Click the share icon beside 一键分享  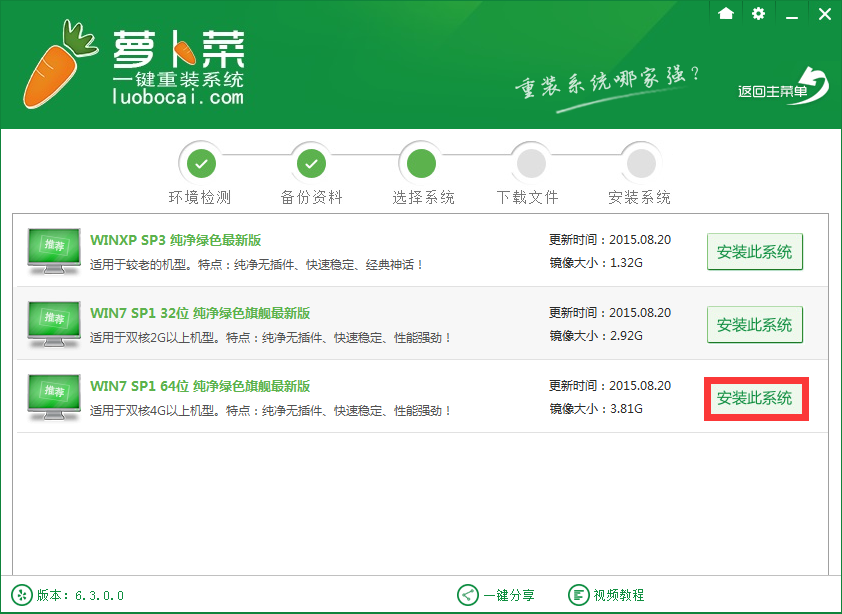(x=468, y=595)
